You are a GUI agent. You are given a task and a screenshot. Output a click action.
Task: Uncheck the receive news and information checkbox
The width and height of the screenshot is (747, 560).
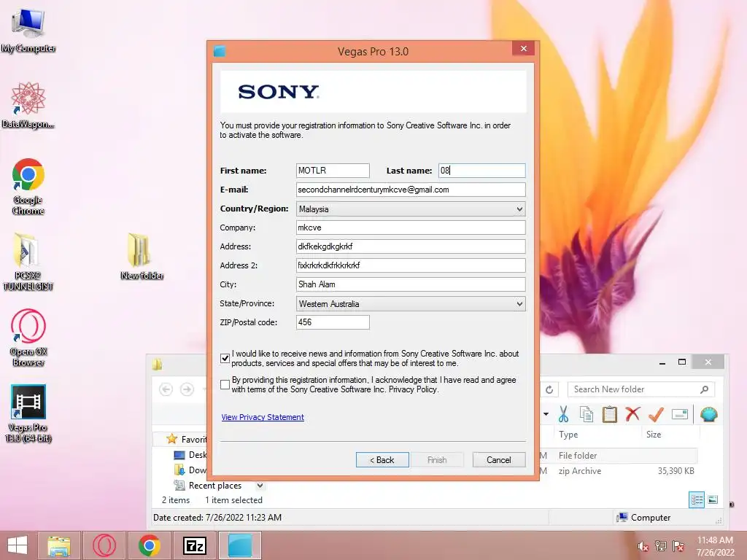coord(225,359)
